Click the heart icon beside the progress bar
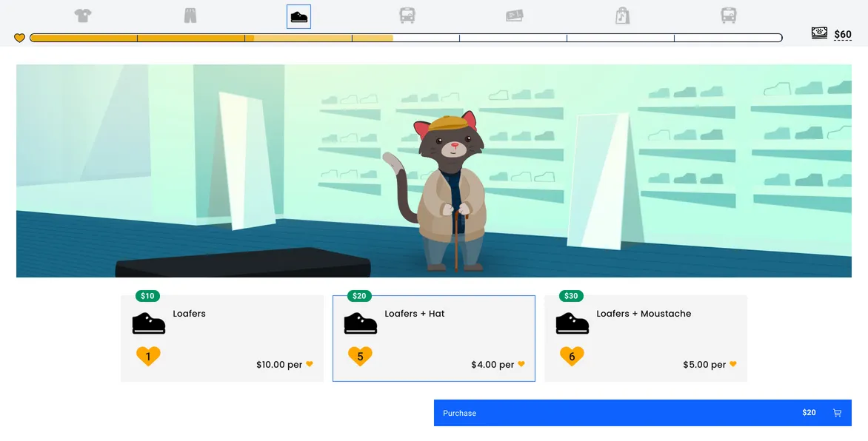The height and width of the screenshot is (441, 868). [19, 38]
